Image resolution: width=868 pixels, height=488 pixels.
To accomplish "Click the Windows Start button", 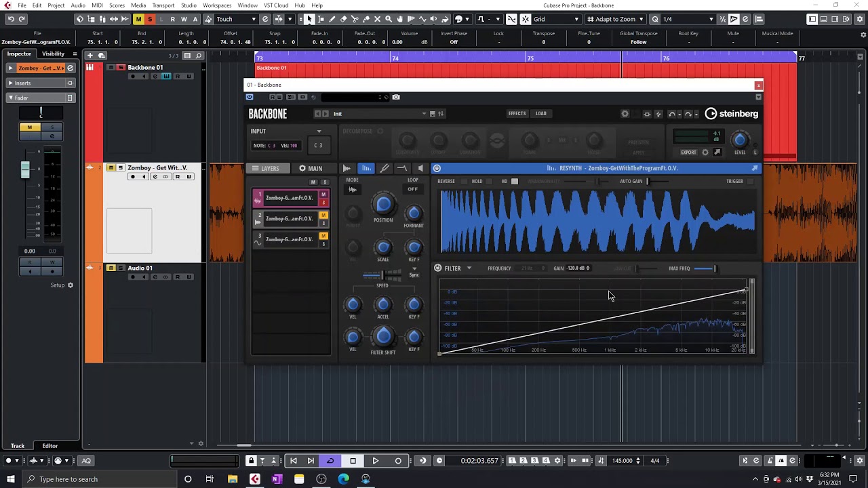I will point(11,479).
